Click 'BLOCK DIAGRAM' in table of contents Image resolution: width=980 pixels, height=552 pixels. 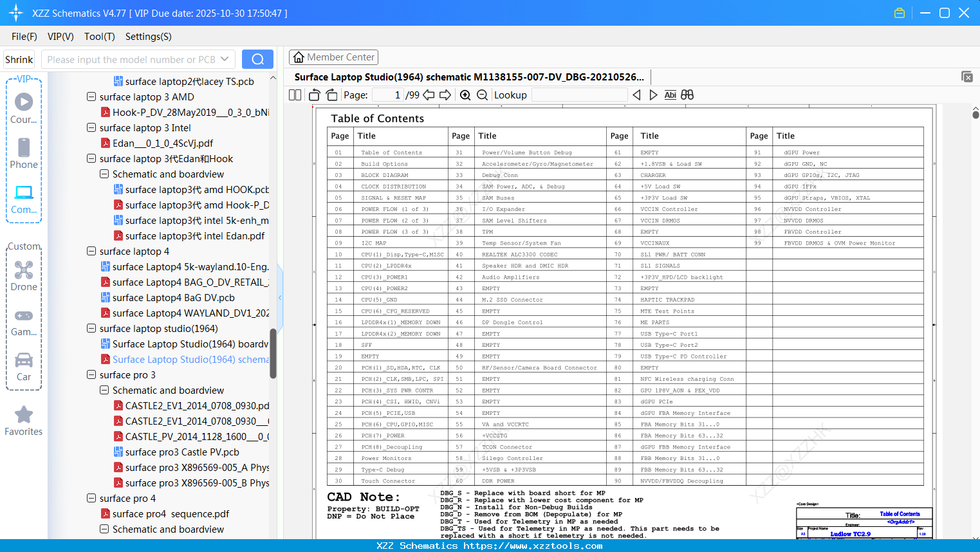385,175
